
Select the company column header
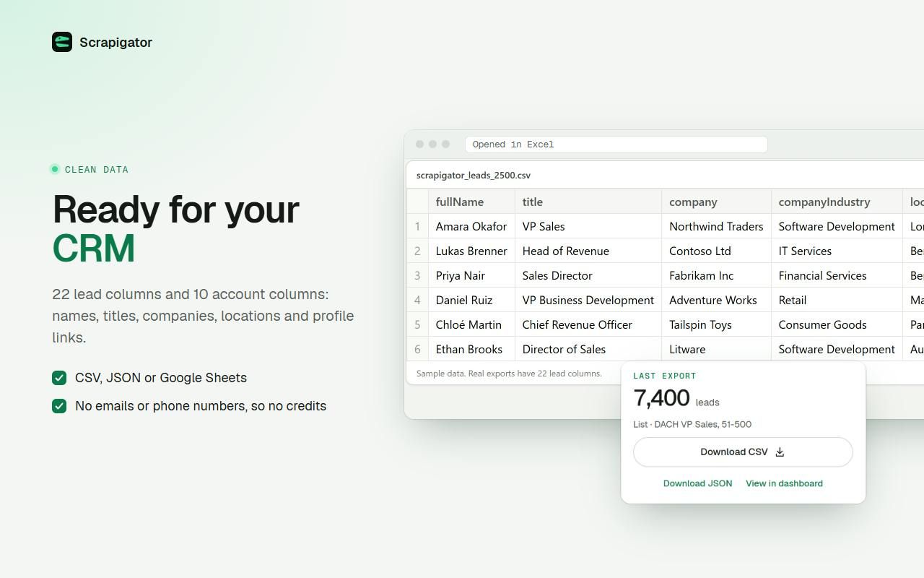pyautogui.click(x=716, y=202)
